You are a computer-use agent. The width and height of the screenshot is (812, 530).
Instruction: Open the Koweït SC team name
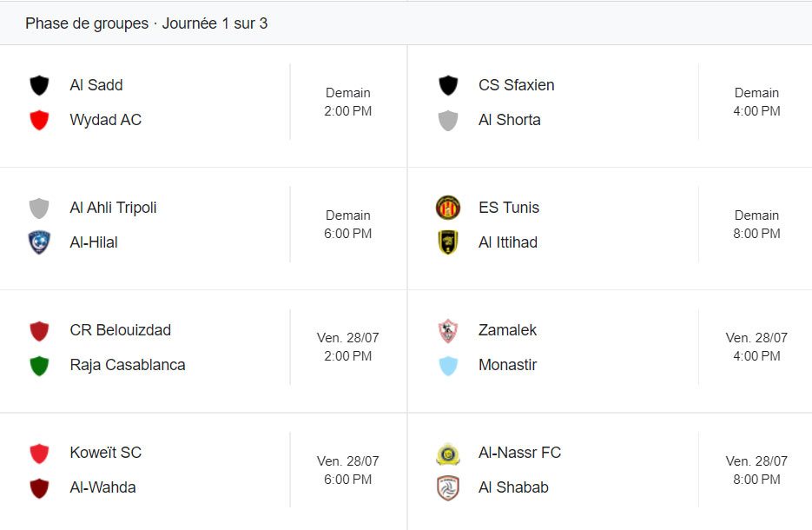[105, 453]
